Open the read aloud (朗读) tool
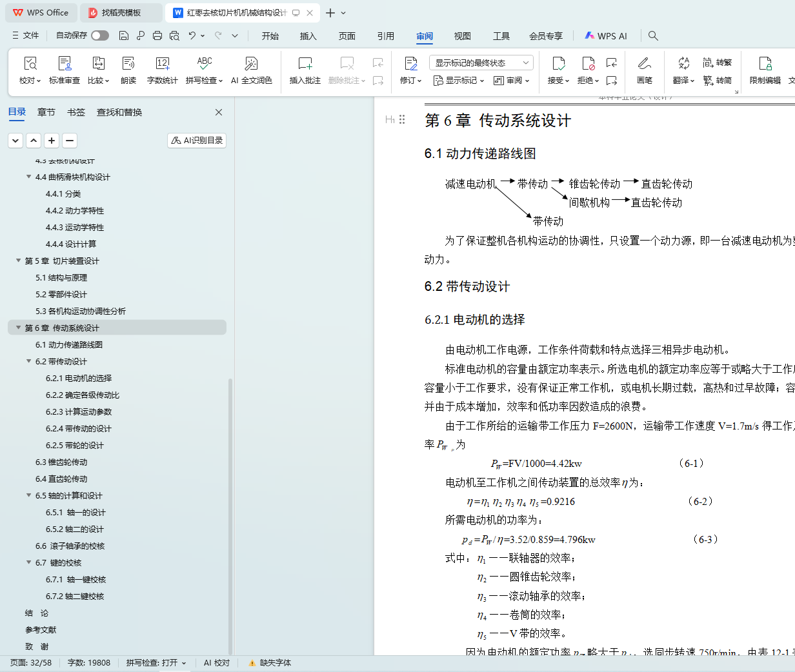 pos(128,64)
